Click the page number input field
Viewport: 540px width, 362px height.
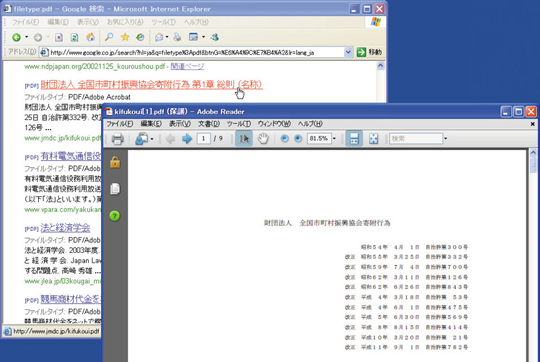204,138
